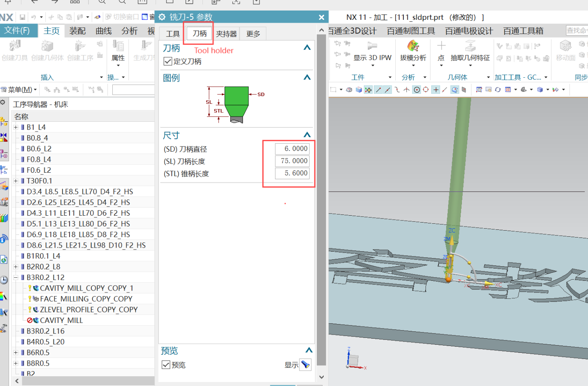Switch to the 夹持器 holder tab
588x386 pixels.
click(226, 34)
